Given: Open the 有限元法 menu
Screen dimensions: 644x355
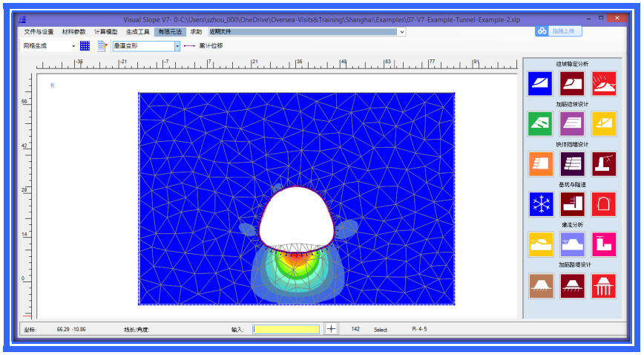Looking at the screenshot, I should click(x=169, y=32).
